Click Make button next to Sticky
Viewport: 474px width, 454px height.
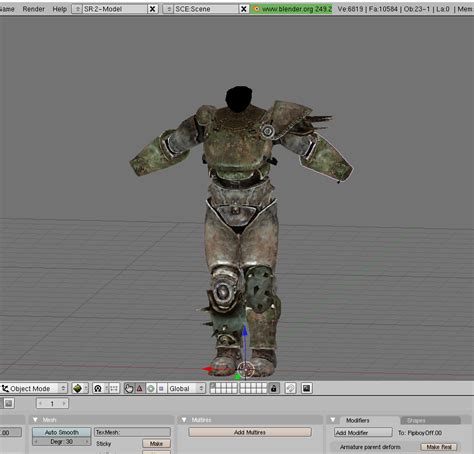click(x=156, y=443)
